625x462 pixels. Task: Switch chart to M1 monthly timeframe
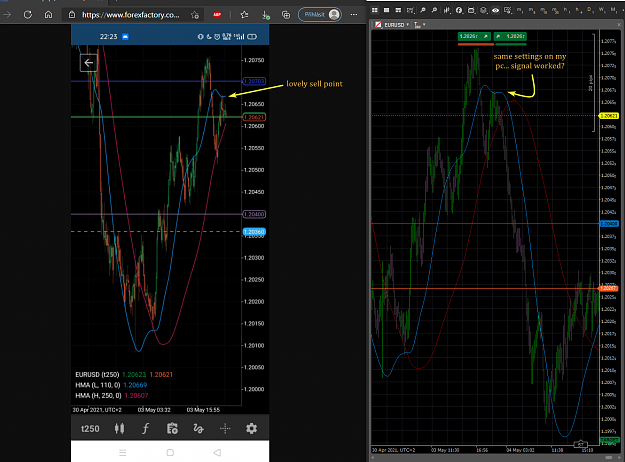click(x=614, y=10)
